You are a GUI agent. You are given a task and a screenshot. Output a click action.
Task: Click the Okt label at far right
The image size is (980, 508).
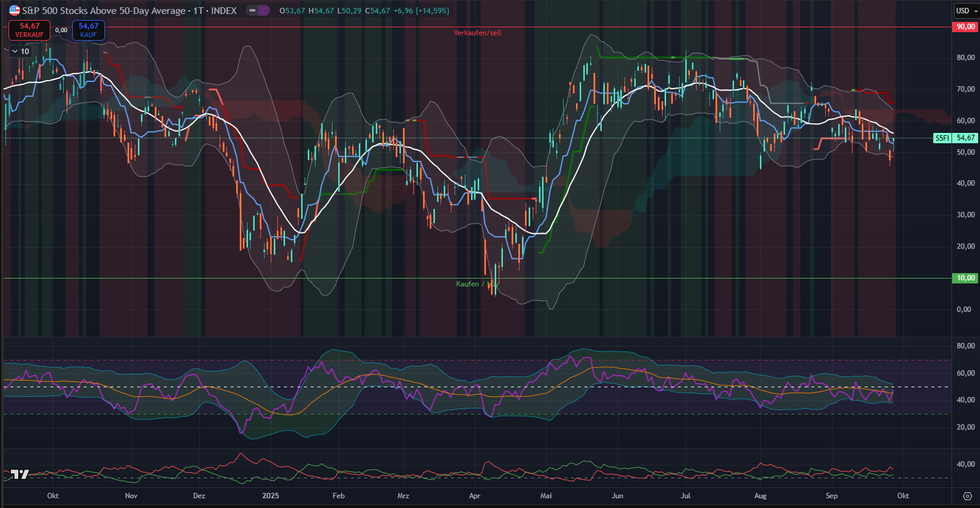coord(903,496)
